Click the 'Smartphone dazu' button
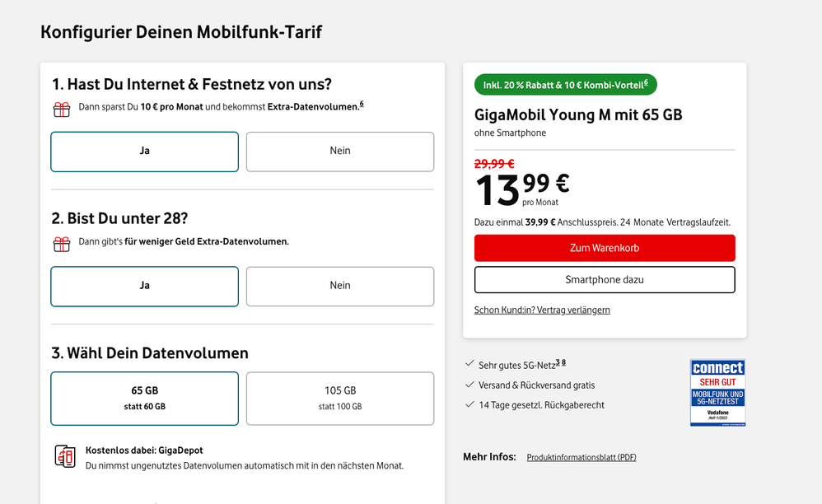 604,280
